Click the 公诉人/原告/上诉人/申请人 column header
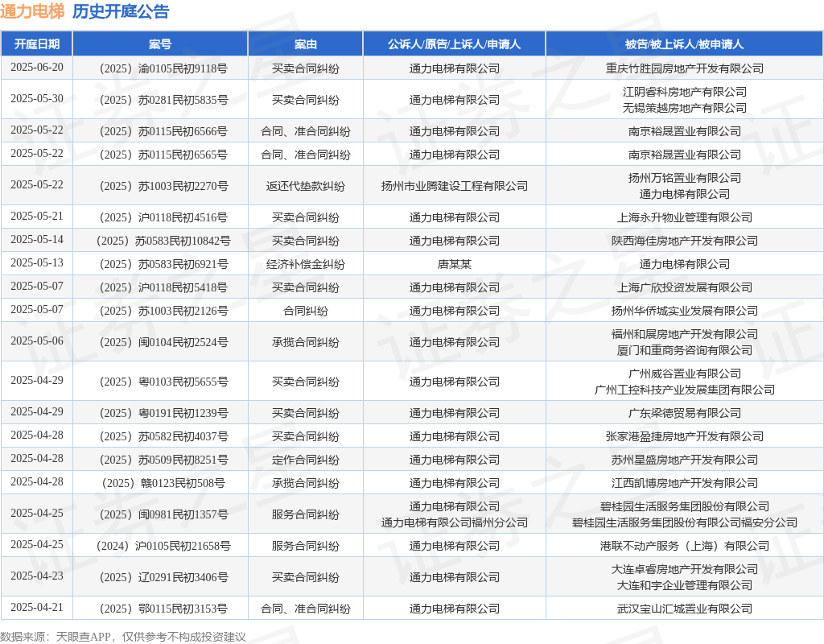 click(x=455, y=44)
